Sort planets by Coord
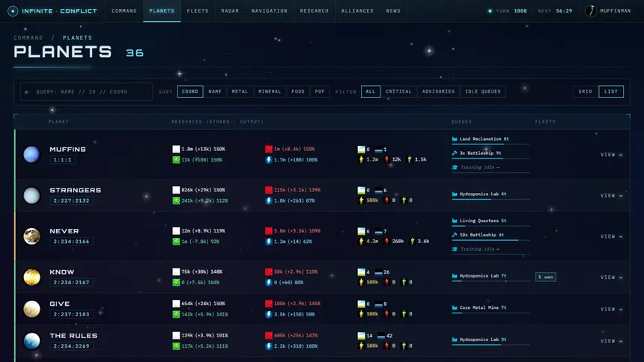The height and width of the screenshot is (362, 644). pos(189,91)
